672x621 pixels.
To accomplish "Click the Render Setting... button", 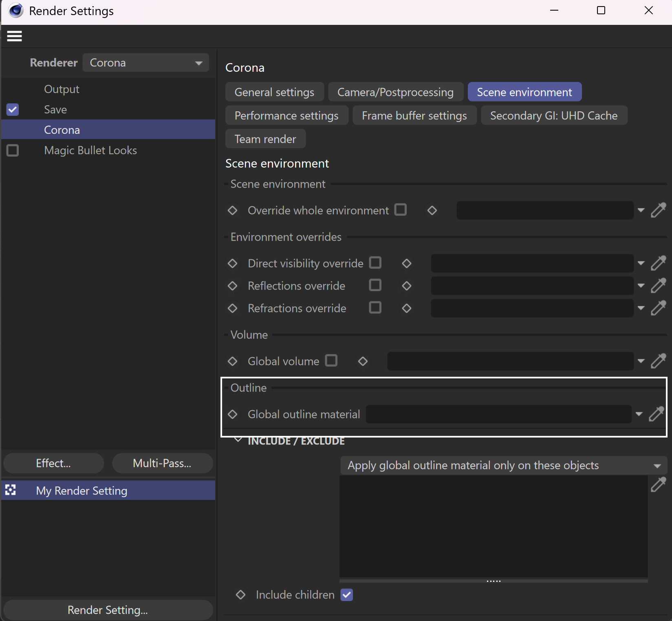I will tap(108, 610).
